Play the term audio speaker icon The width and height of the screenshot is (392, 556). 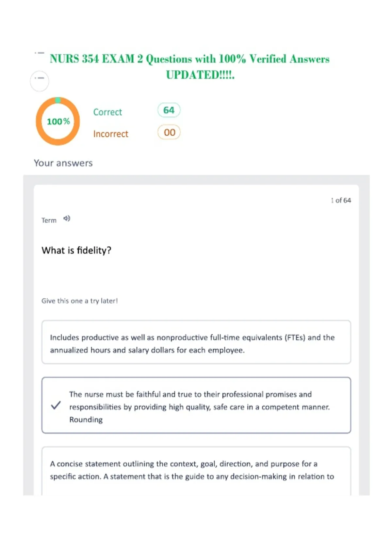tap(67, 218)
